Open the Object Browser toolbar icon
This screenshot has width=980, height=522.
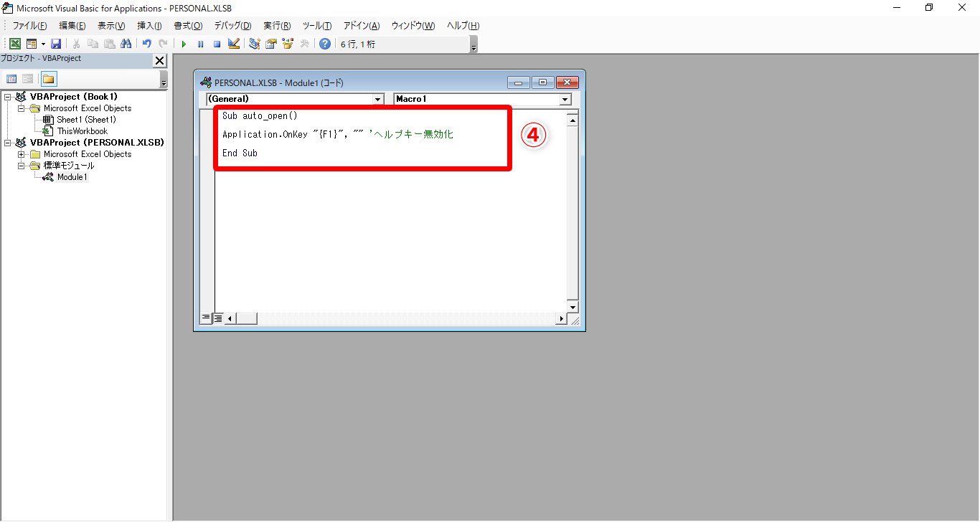[288, 44]
